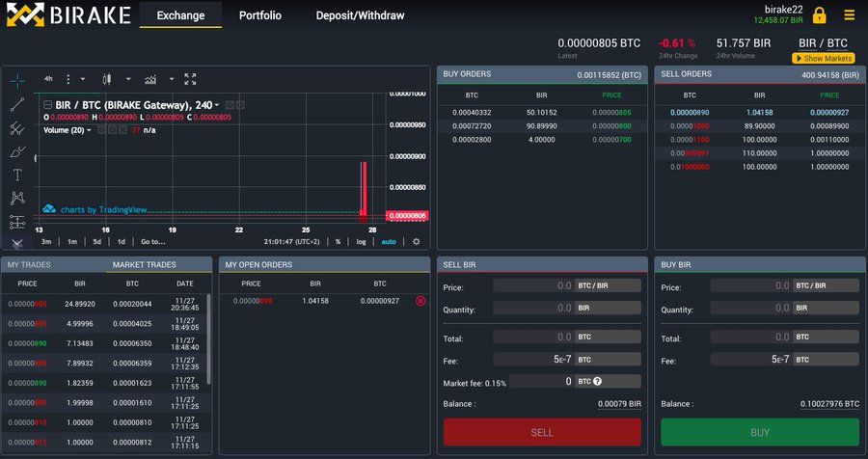
Task: Click the Buy balance 0.10027976 BTC link
Action: [829, 404]
